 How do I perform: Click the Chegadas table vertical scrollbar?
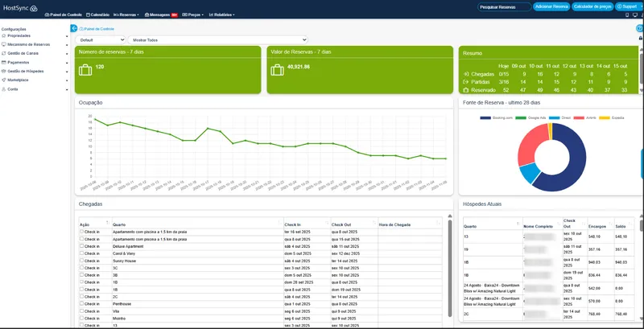[x=450, y=269]
